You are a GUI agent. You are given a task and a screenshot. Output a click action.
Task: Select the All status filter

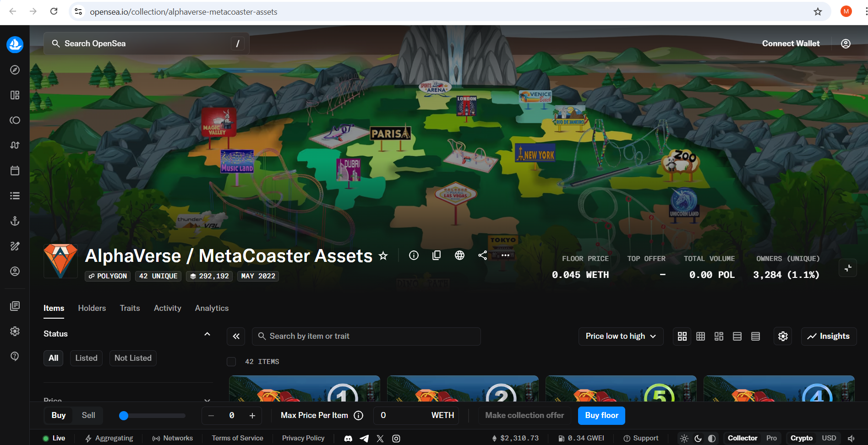53,358
